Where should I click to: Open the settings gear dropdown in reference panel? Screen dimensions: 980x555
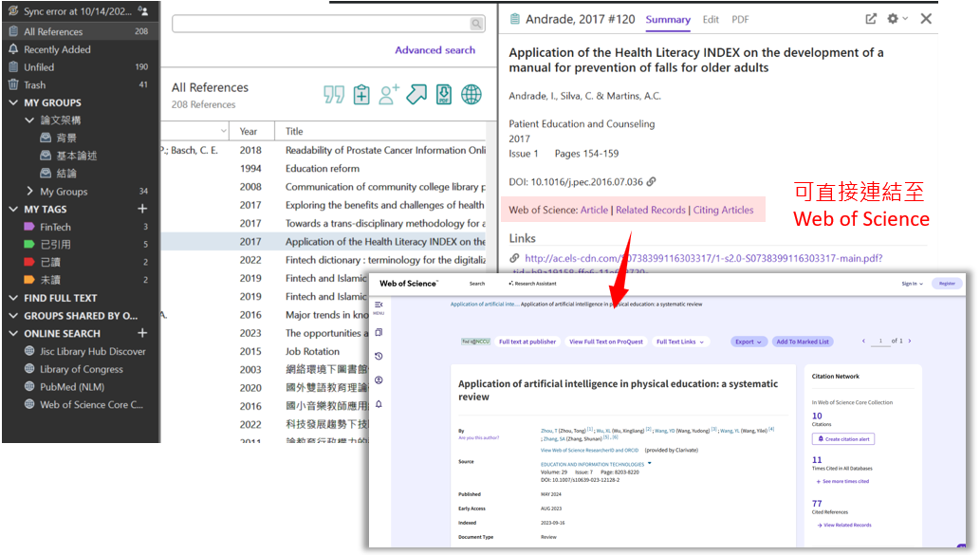click(x=897, y=19)
